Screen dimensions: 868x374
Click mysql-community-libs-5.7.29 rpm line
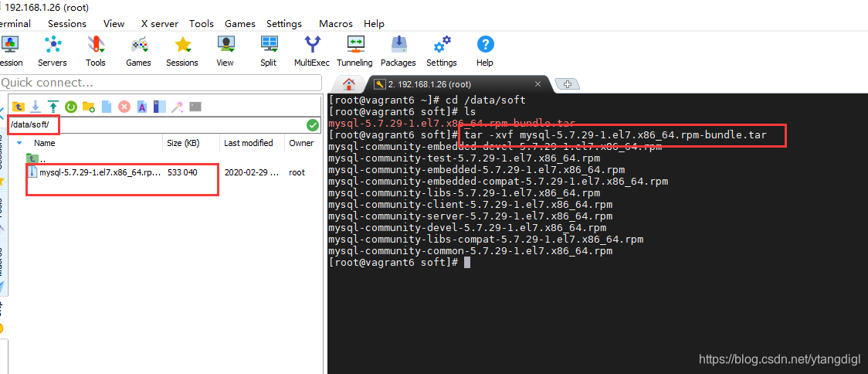464,193
